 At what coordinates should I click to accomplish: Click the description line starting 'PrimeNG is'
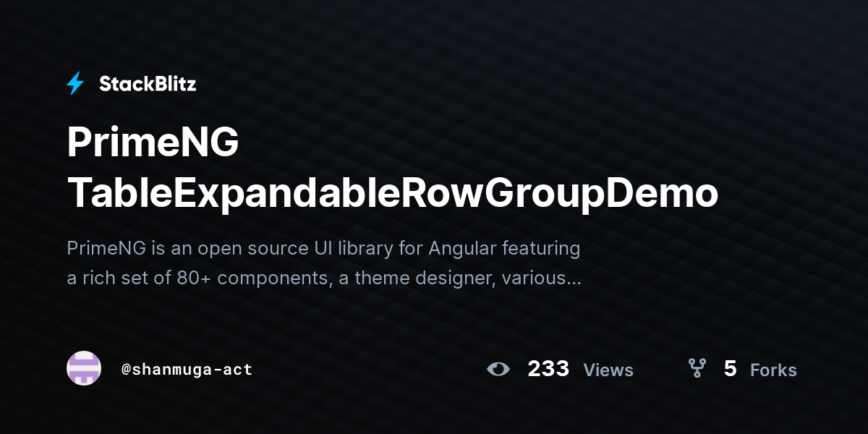click(x=323, y=249)
